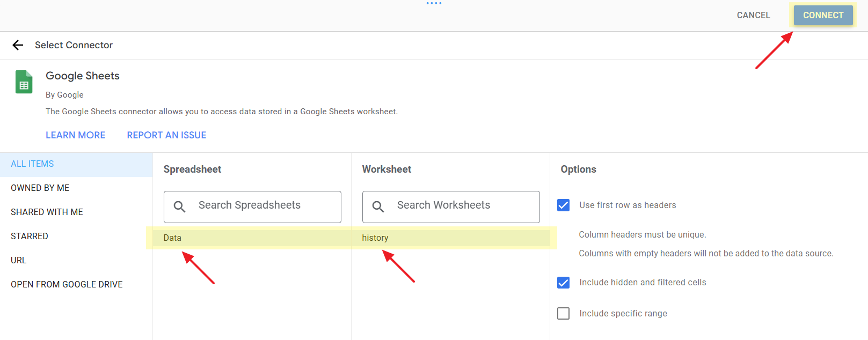This screenshot has width=868, height=340.
Task: Click the Google Sheets logo icon
Action: [x=24, y=82]
